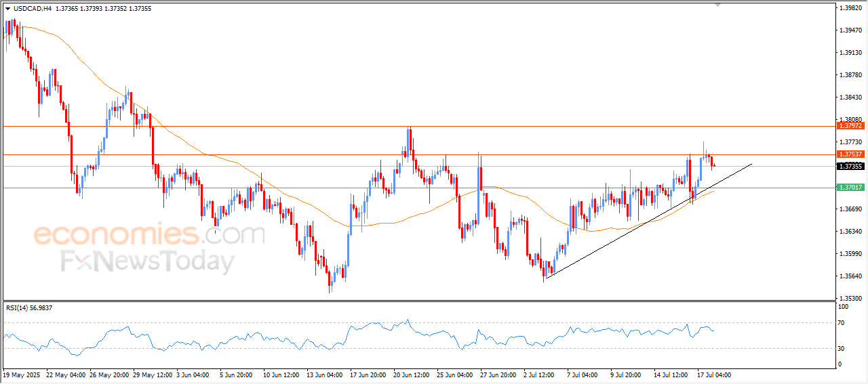Select the orange 1.37972 price label
Viewport: 868px width, 384px height.
point(850,126)
